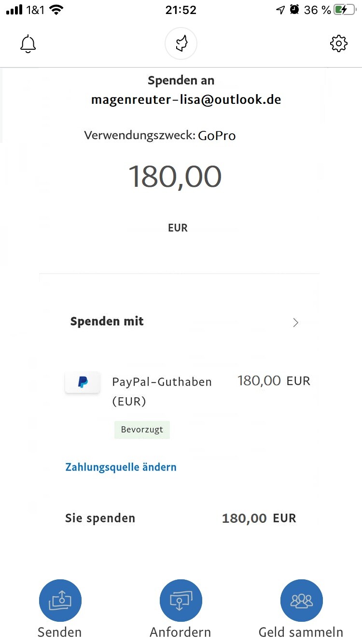The width and height of the screenshot is (362, 644).
Task: Open the settings gear icon
Action: click(x=339, y=43)
